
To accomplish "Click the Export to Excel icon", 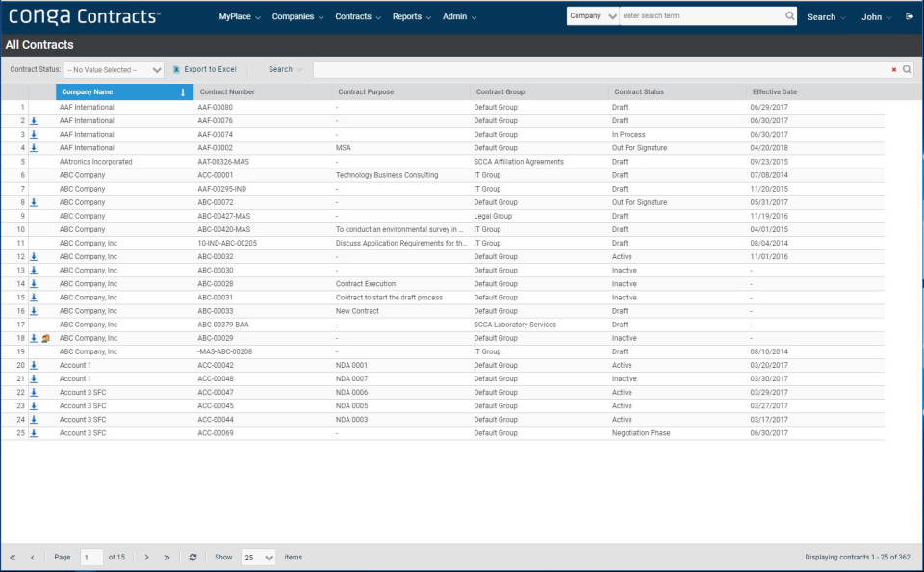I will pyautogui.click(x=175, y=69).
